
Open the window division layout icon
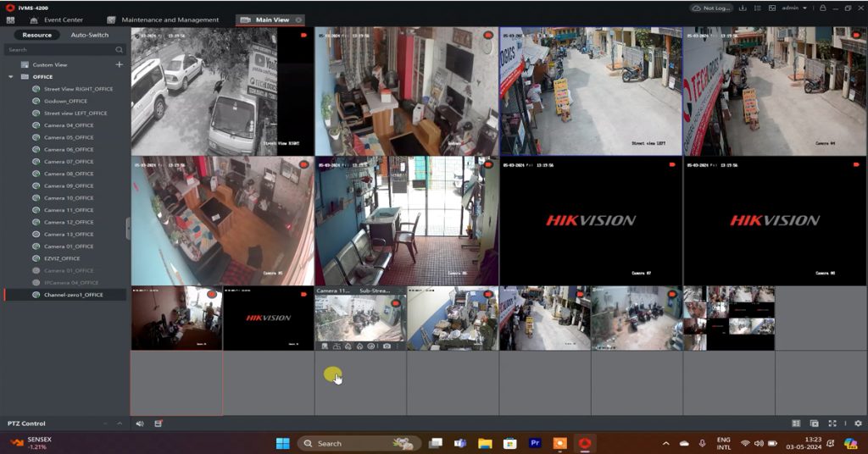(x=796, y=424)
